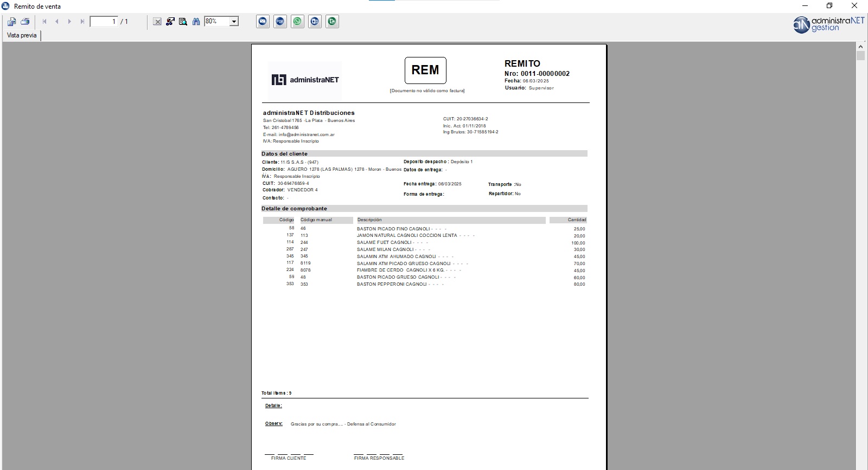Click the 'SALAME MILAN CAGNOLI' row
Viewport: 868px width, 470px height.
click(424, 249)
